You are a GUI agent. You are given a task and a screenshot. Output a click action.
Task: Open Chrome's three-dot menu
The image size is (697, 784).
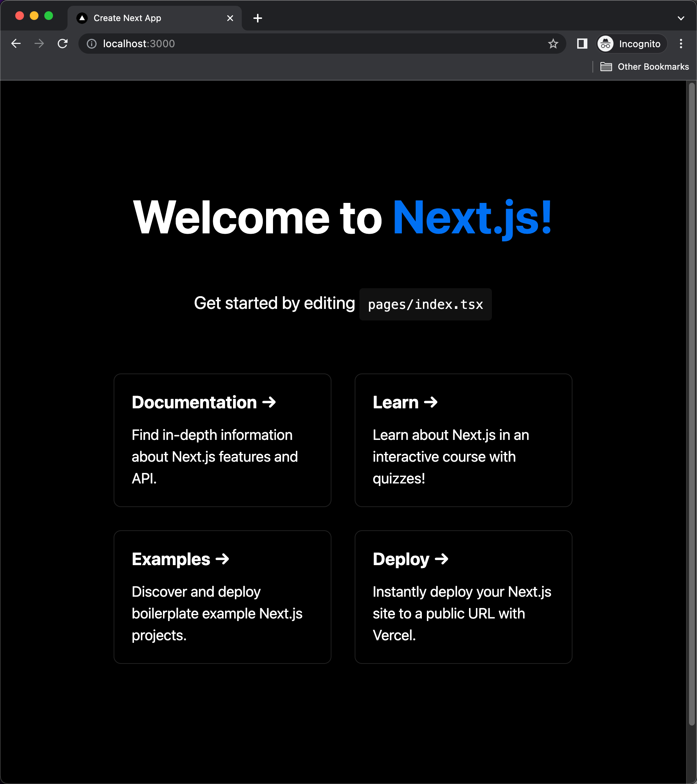coord(681,44)
